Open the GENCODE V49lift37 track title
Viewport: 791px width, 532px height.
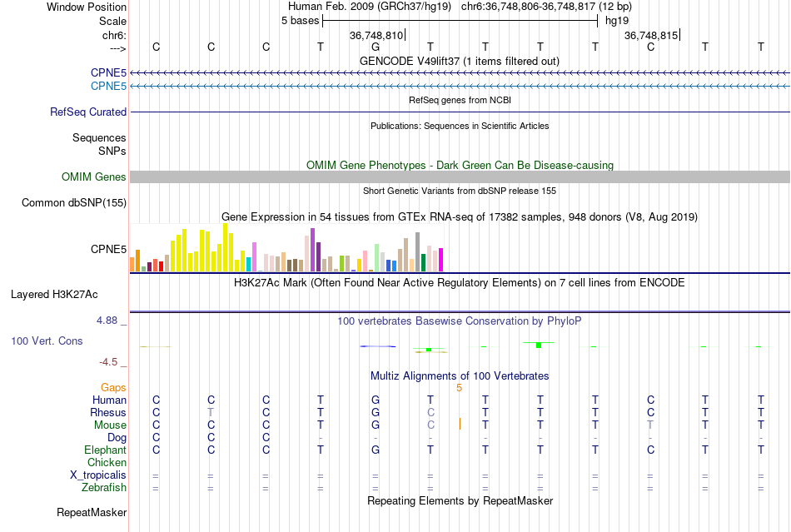[x=460, y=61]
